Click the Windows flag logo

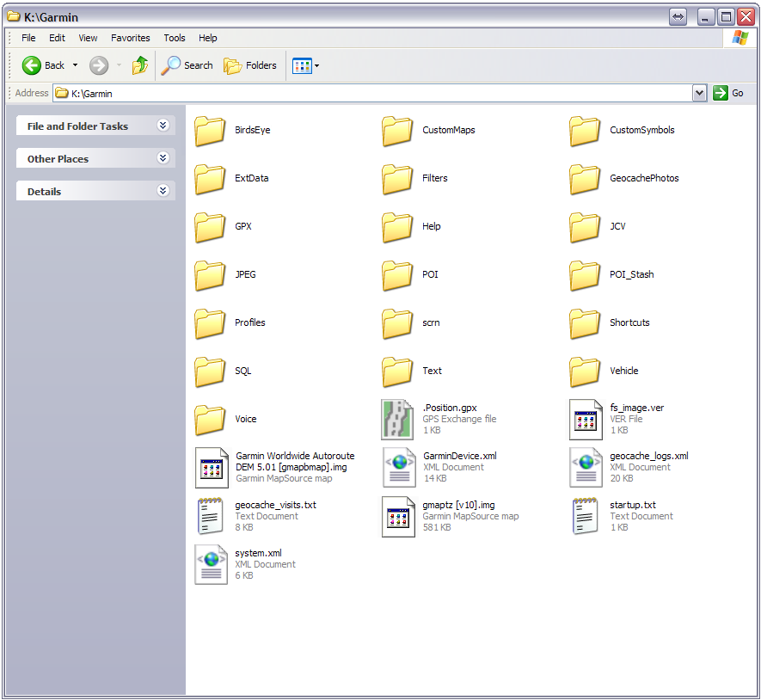click(x=740, y=37)
